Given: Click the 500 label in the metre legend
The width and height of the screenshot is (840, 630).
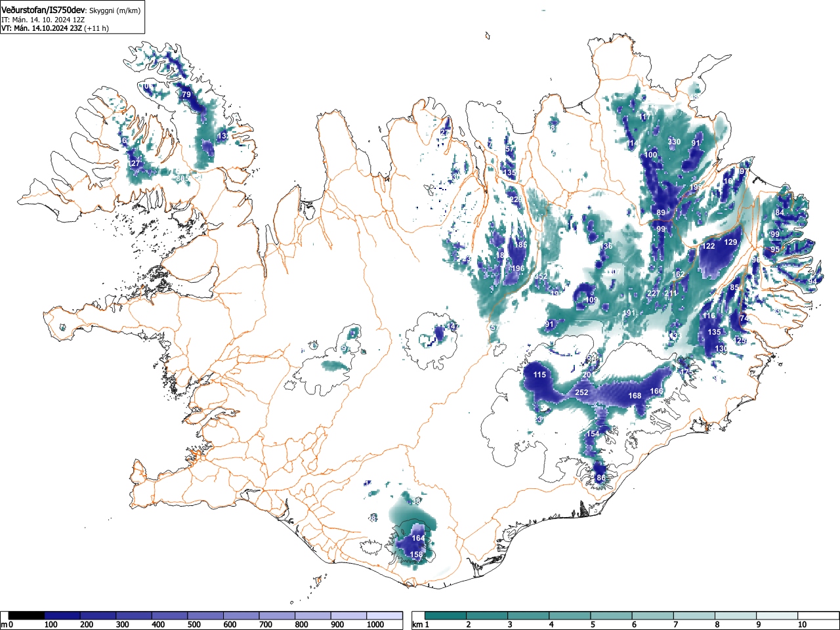Looking at the screenshot, I should (x=194, y=625).
